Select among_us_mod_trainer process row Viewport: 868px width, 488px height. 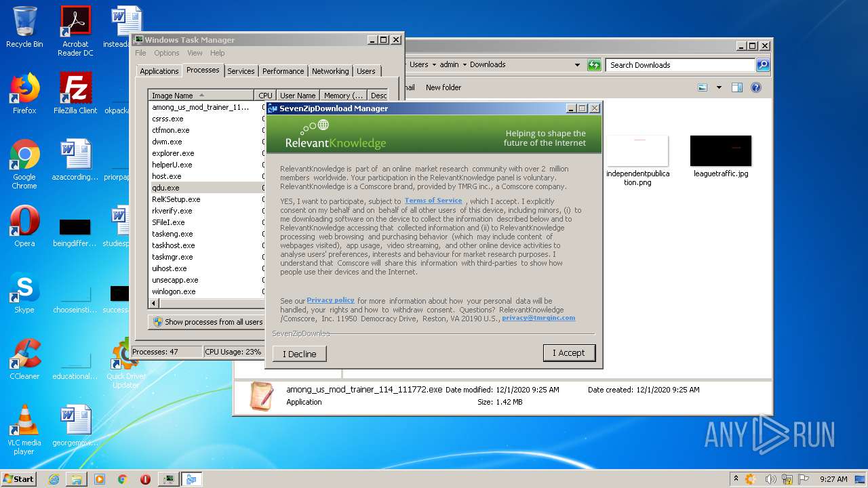pyautogui.click(x=201, y=107)
